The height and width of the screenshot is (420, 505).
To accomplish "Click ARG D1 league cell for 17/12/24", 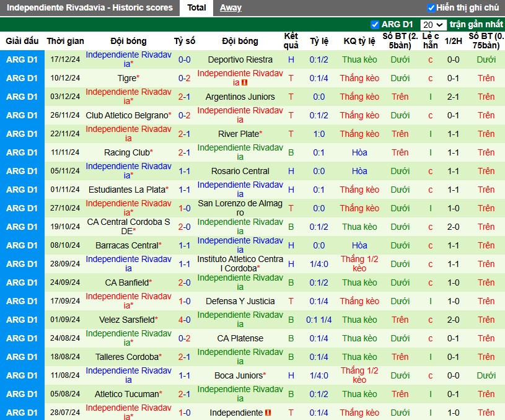I will pos(22,59).
